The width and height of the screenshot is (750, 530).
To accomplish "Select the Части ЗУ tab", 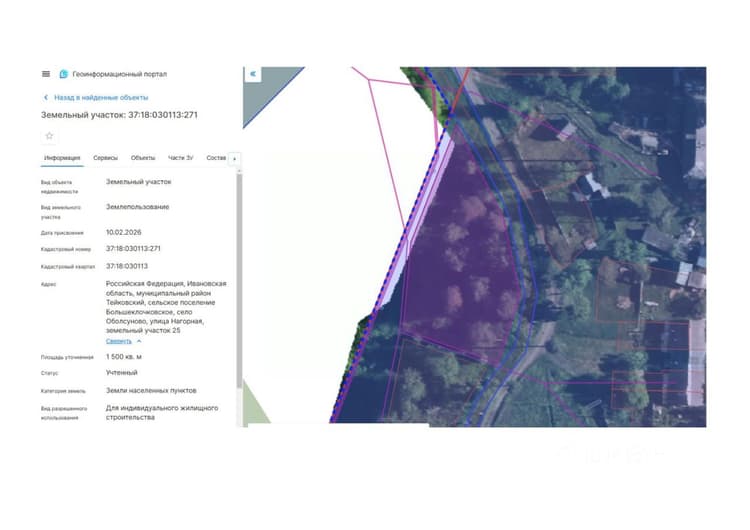I will (180, 158).
